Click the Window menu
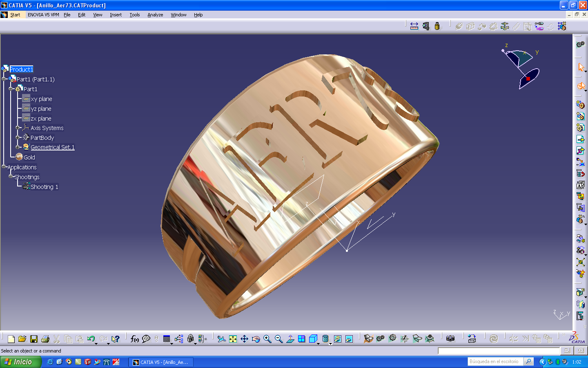This screenshot has width=588, height=368. [178, 15]
